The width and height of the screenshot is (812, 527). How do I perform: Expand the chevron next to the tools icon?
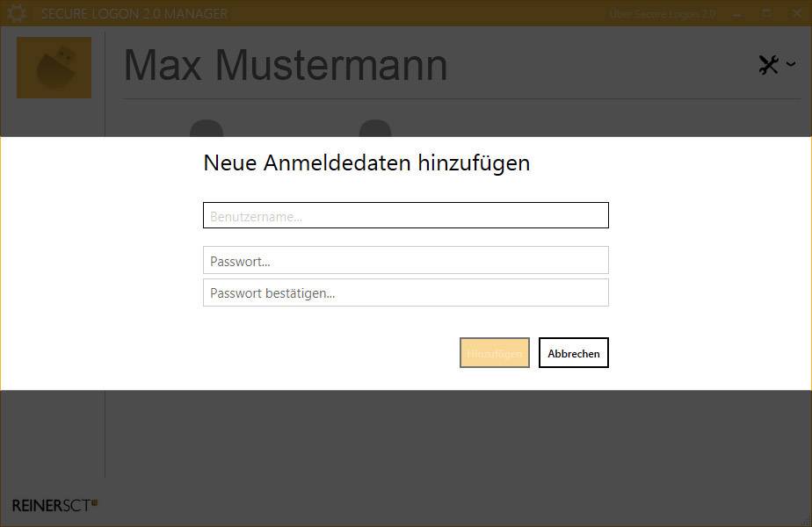(x=791, y=64)
